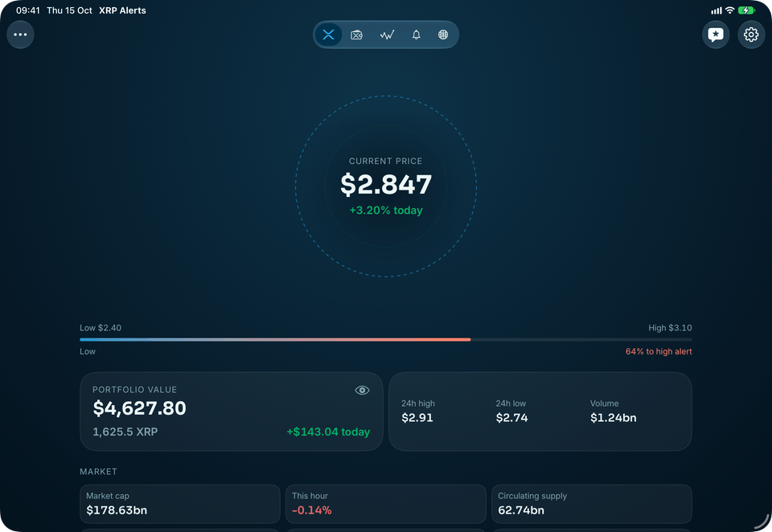Viewport: 772px width, 532px height.
Task: Open the alerts bell tab
Action: pos(416,35)
